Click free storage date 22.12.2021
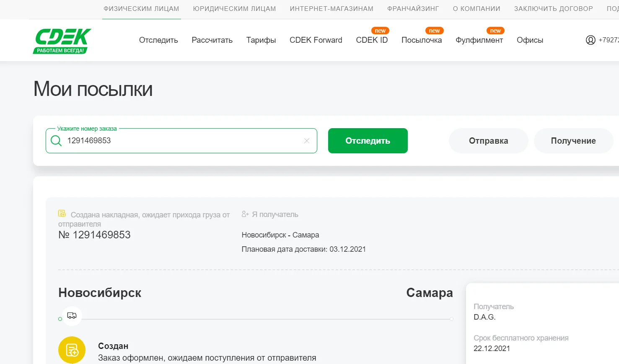The height and width of the screenshot is (364, 619). [492, 349]
